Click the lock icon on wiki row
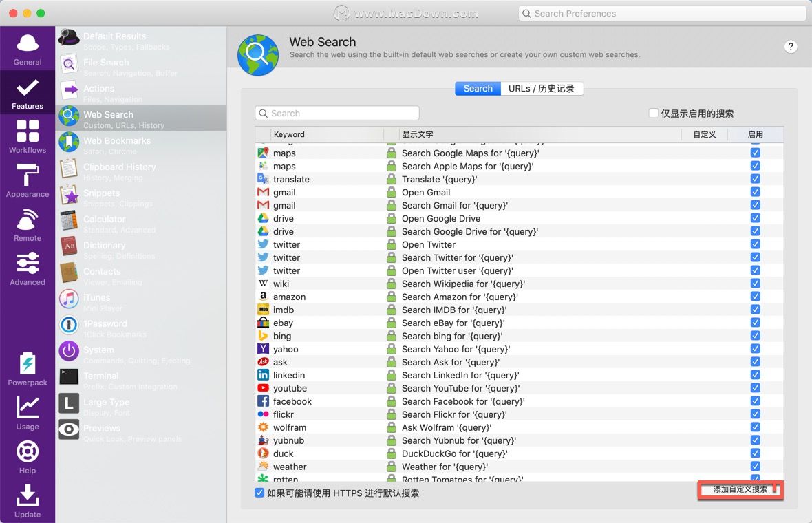Viewport: 812px width, 523px height. pyautogui.click(x=392, y=284)
